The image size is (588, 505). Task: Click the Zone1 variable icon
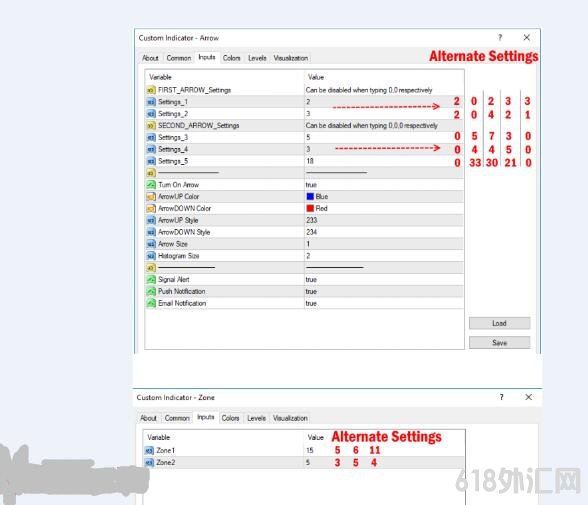[x=149, y=450]
